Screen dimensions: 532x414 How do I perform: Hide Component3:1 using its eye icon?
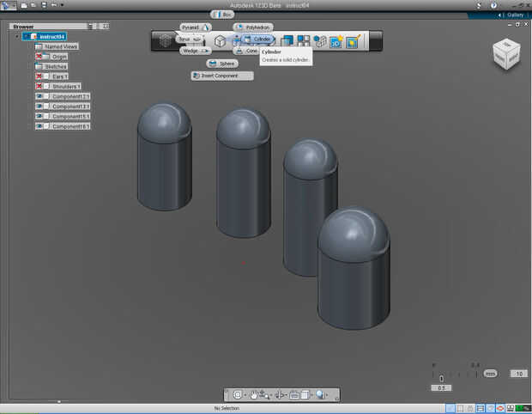pyautogui.click(x=39, y=107)
